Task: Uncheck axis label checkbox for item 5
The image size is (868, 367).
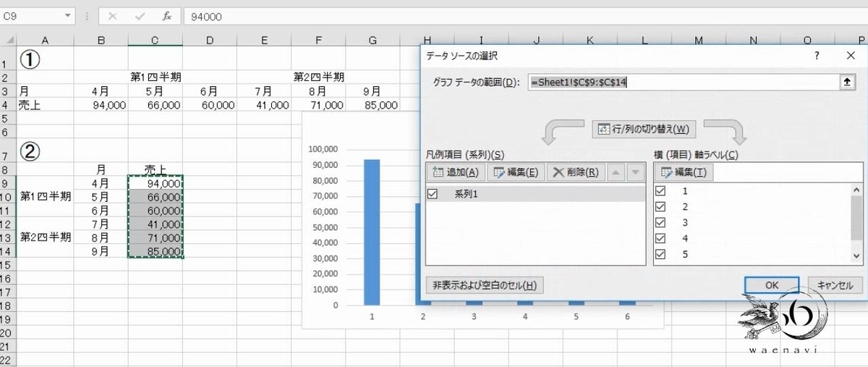Action: 660,254
